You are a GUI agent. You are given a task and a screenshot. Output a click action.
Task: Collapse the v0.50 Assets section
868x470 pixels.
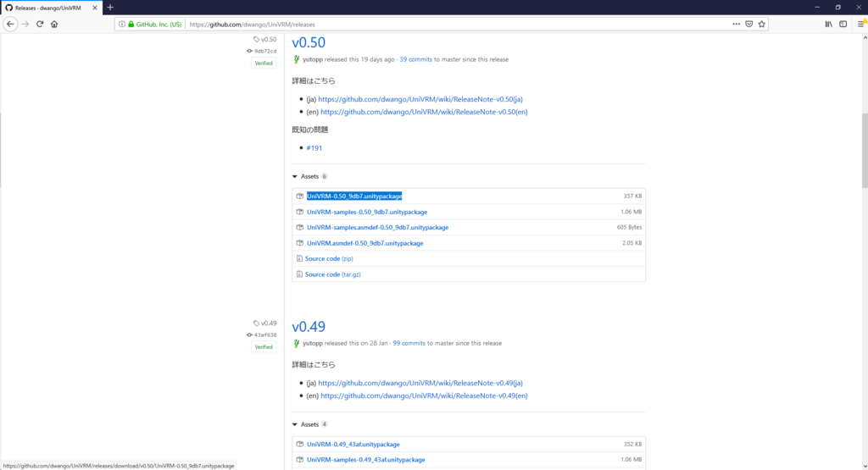[309, 176]
